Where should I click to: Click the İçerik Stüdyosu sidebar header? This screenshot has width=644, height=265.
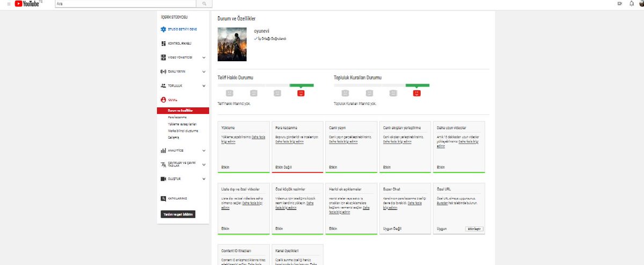pos(174,17)
